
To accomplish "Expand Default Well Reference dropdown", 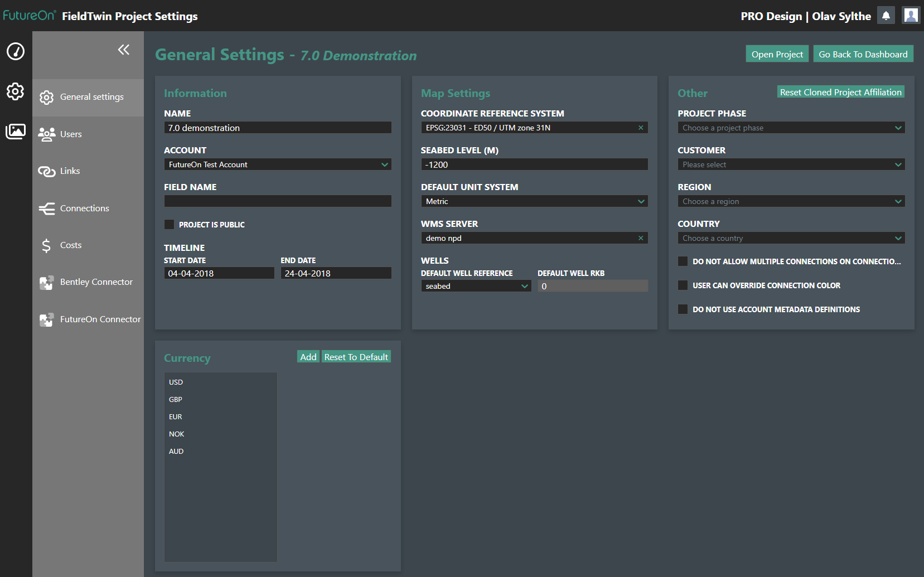I will [x=476, y=286].
